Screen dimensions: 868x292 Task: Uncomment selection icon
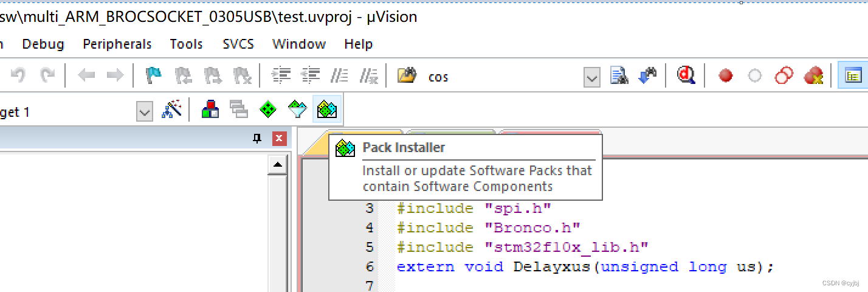369,76
